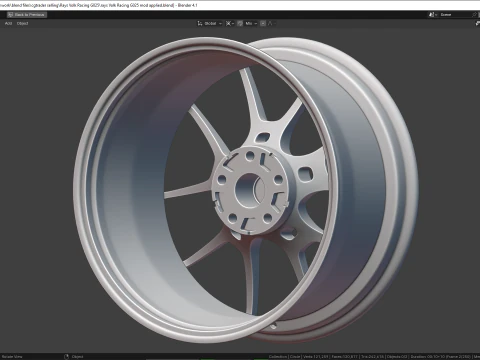The height and width of the screenshot is (360, 480).
Task: Click the Collection label in the status bar
Action: pos(278,357)
